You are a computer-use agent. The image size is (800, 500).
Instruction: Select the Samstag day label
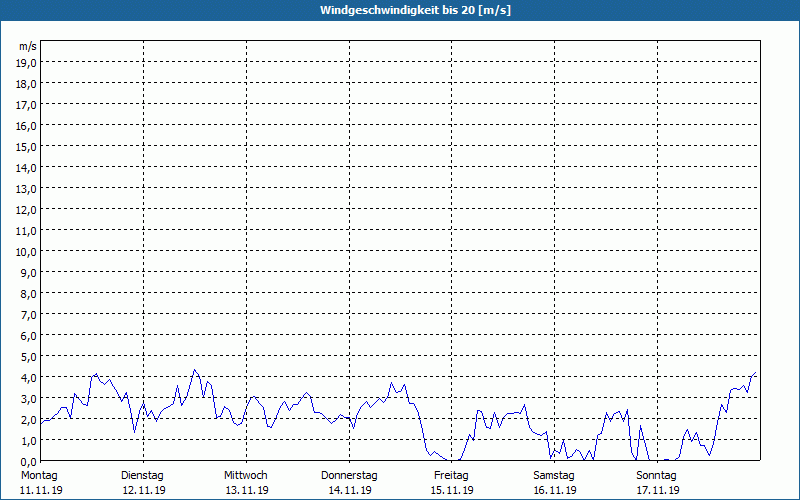click(x=554, y=475)
